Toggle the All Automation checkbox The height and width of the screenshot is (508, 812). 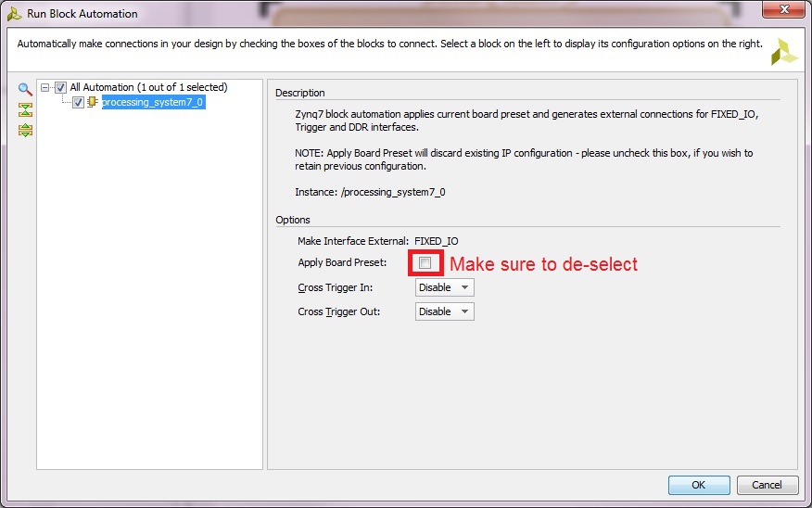pos(60,87)
